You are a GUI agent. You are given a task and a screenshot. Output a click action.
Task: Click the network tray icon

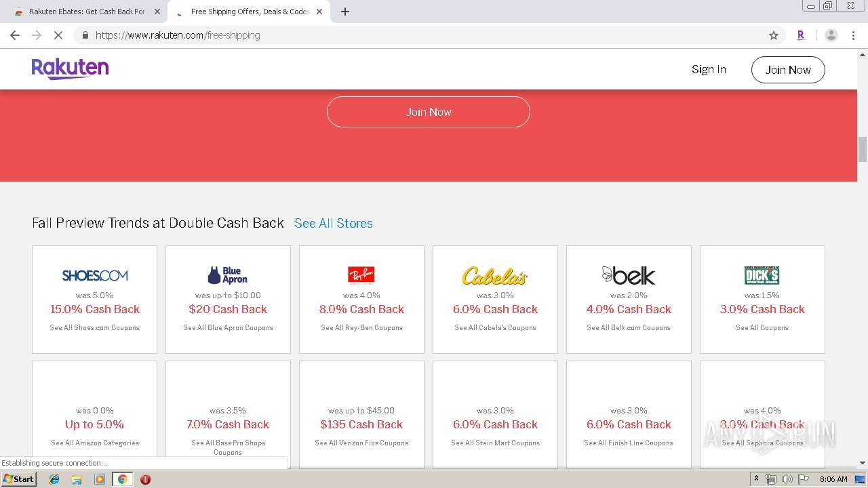point(771,479)
